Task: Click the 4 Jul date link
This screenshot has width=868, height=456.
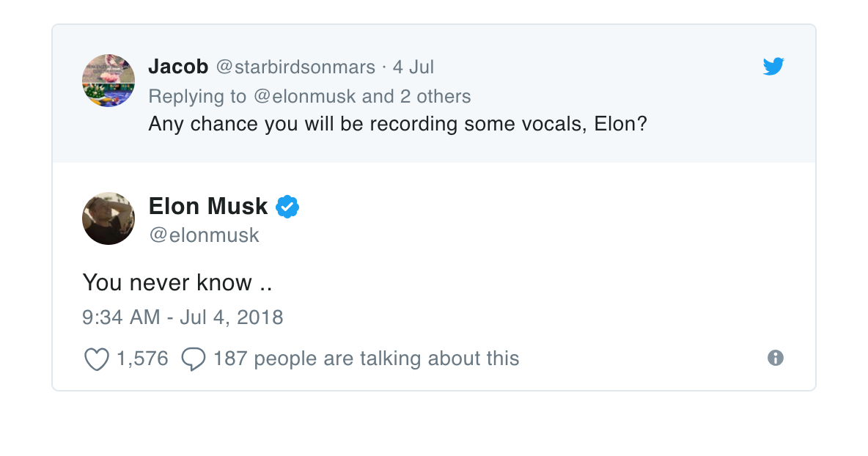Action: coord(413,67)
